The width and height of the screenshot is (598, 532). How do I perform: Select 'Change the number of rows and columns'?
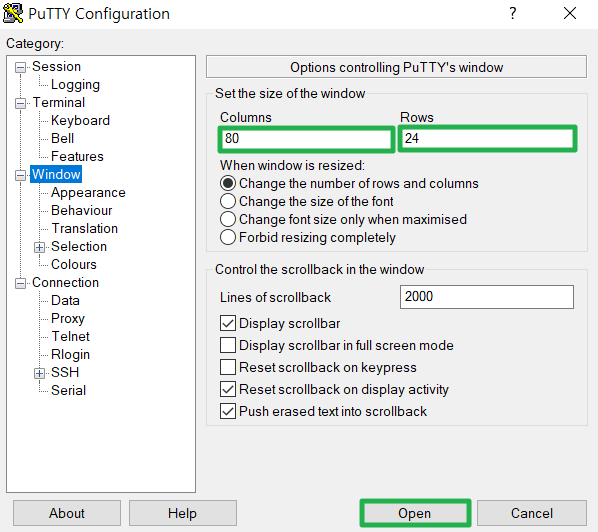349,183
